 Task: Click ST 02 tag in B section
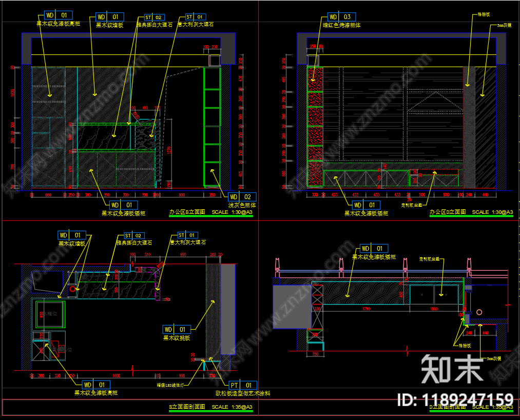point(134,235)
